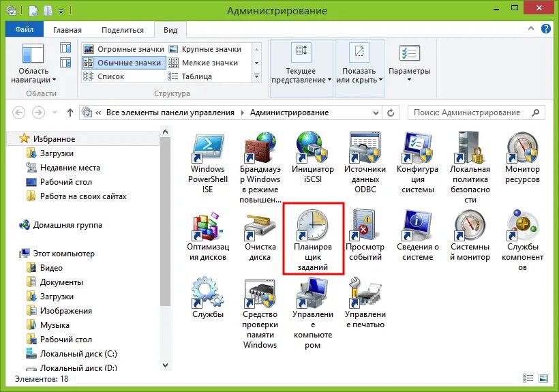Open Текущее представление dropdown
Image resolution: width=559 pixels, height=392 pixels.
[x=301, y=67]
